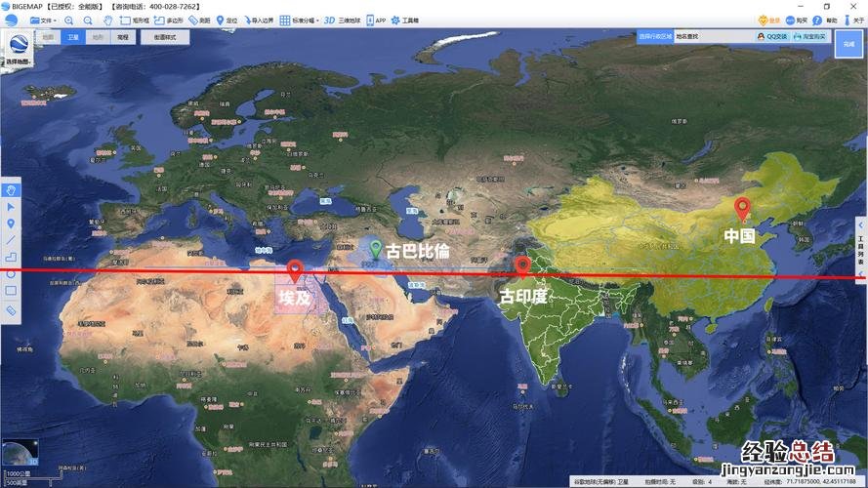Click the 古印度 map label

(x=523, y=296)
